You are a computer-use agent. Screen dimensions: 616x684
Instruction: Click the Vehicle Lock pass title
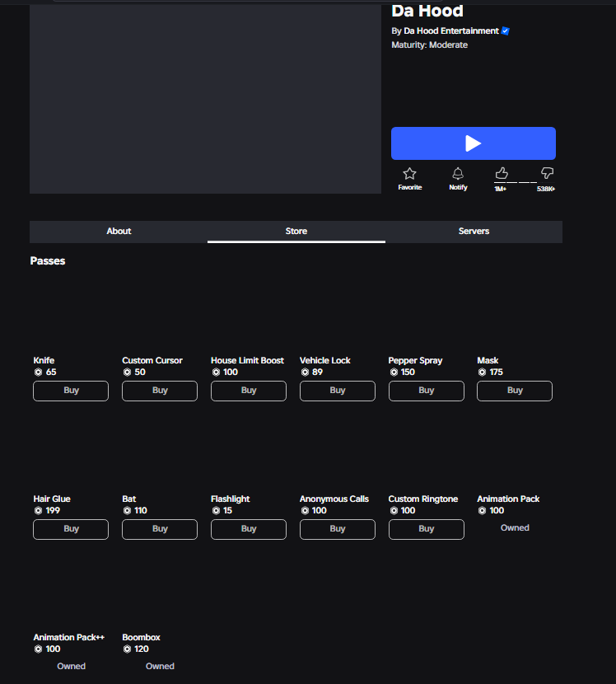point(324,360)
